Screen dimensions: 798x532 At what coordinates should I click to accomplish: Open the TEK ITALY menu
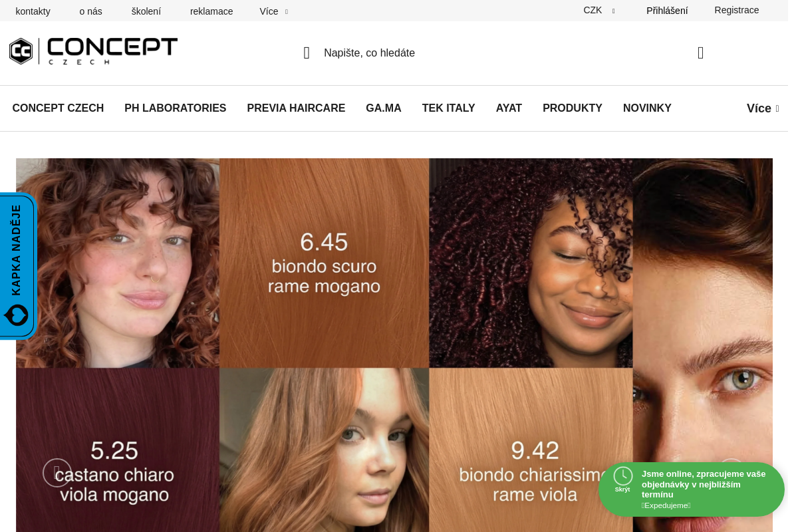(x=449, y=108)
